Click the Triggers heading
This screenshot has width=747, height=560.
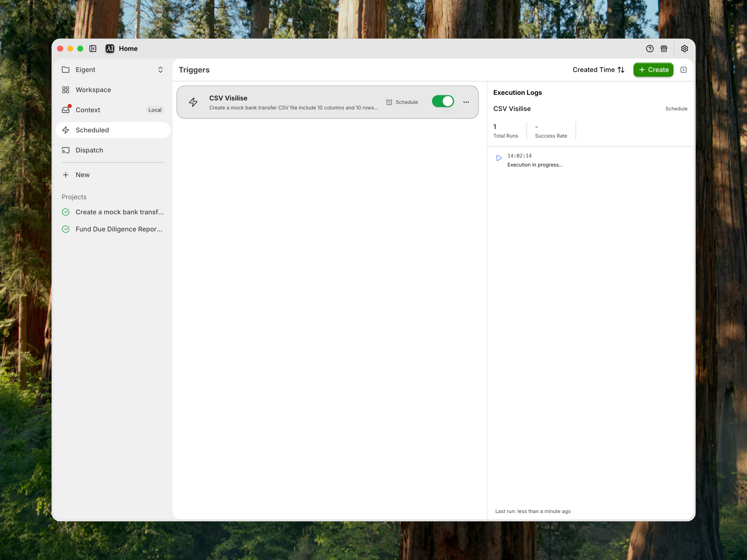194,70
